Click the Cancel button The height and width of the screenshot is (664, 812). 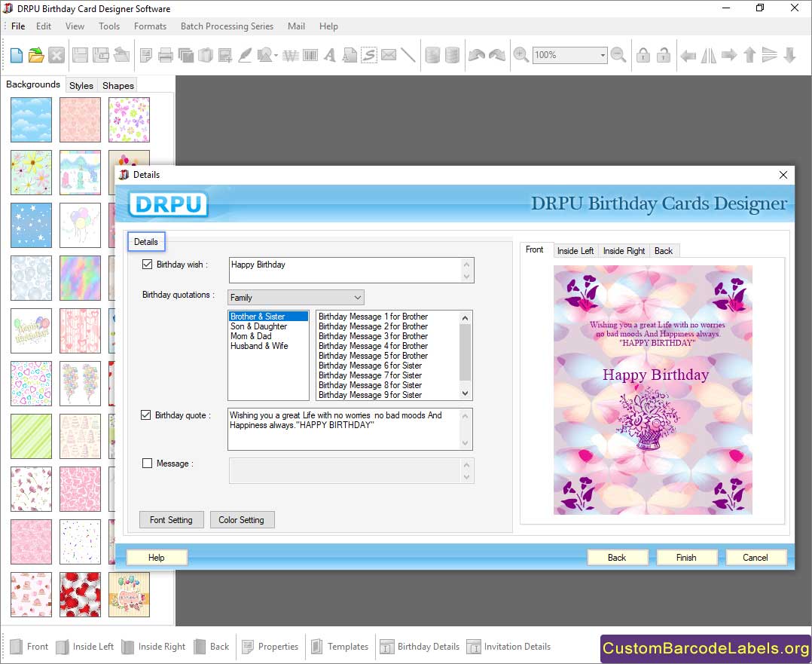756,558
